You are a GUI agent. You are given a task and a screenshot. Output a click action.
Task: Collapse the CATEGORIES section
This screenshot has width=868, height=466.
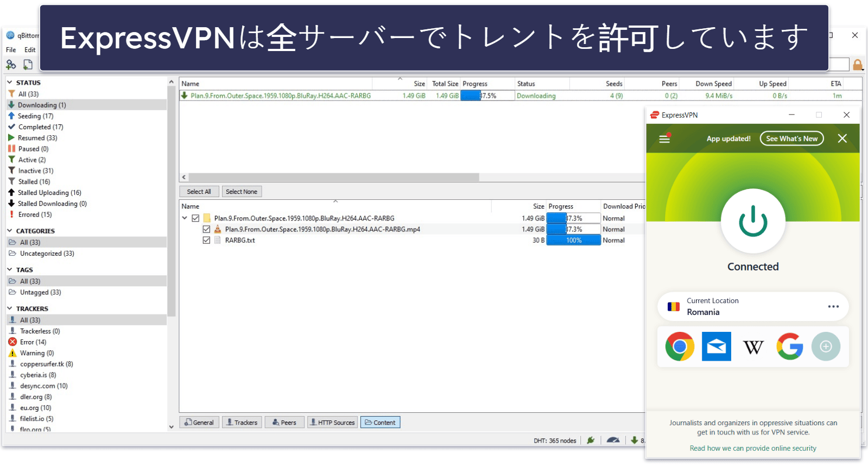10,231
